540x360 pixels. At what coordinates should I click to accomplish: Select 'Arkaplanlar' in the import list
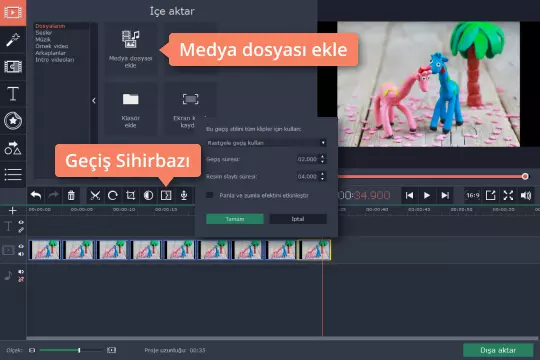point(50,53)
